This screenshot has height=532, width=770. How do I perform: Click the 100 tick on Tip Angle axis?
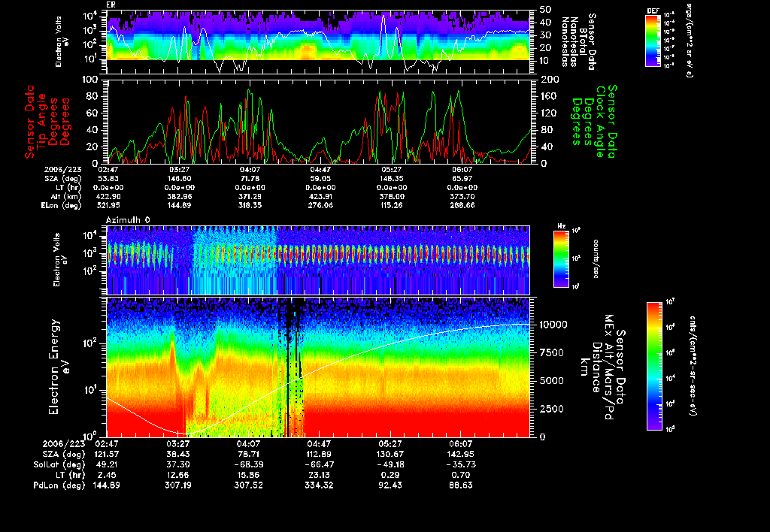(x=91, y=80)
